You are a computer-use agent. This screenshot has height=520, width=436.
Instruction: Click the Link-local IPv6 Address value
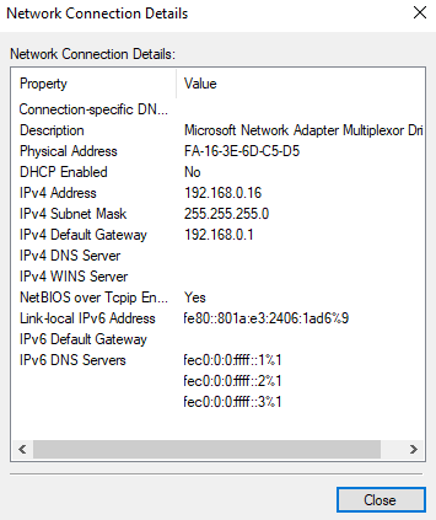click(x=266, y=318)
